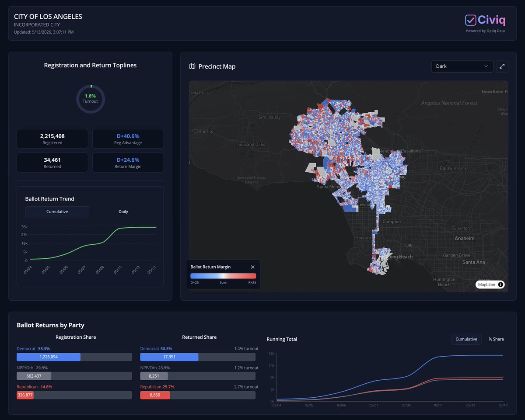Click the Ballot Return Margin gradient bar
This screenshot has width=525, height=420.
pyautogui.click(x=223, y=276)
